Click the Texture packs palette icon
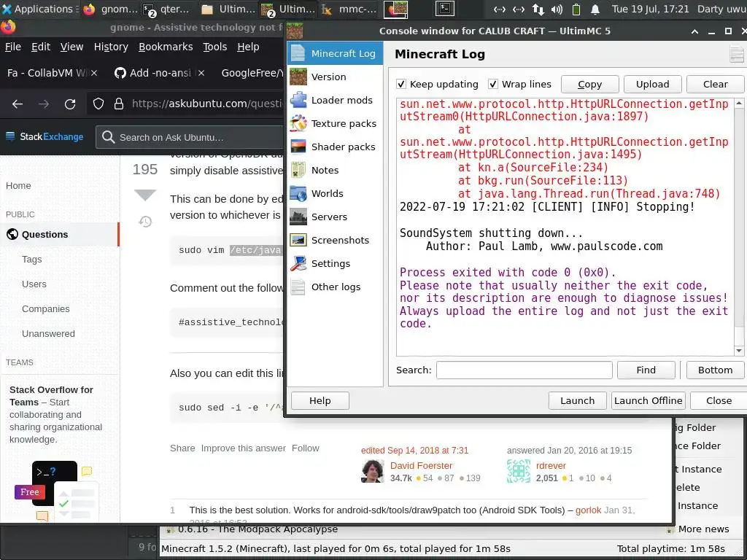Image resolution: width=747 pixels, height=560 pixels. tap(298, 123)
